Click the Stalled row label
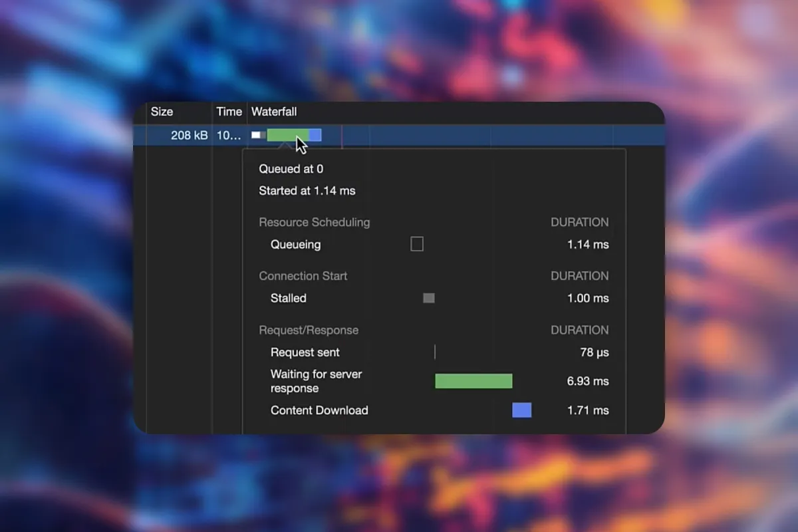 [289, 298]
